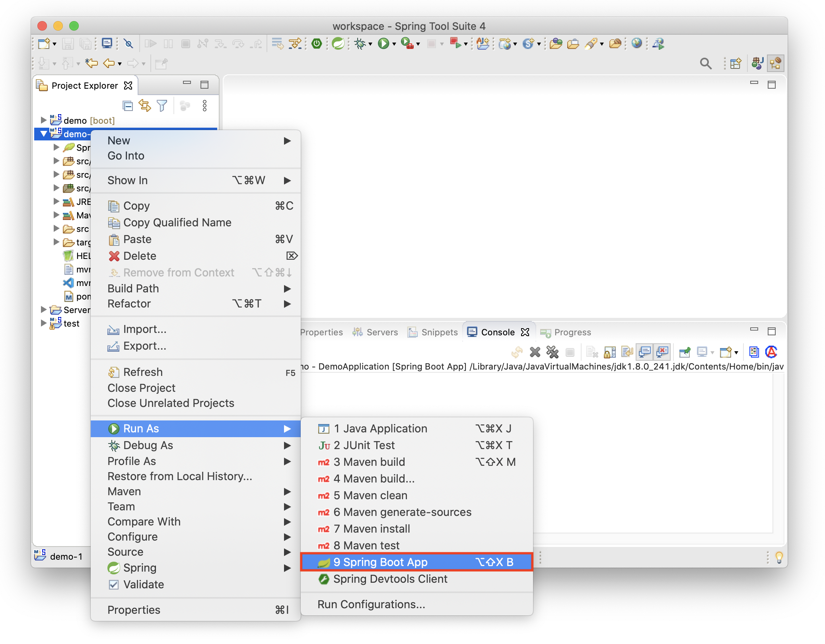Choose 7 Maven install
825x644 pixels.
[x=416, y=529]
